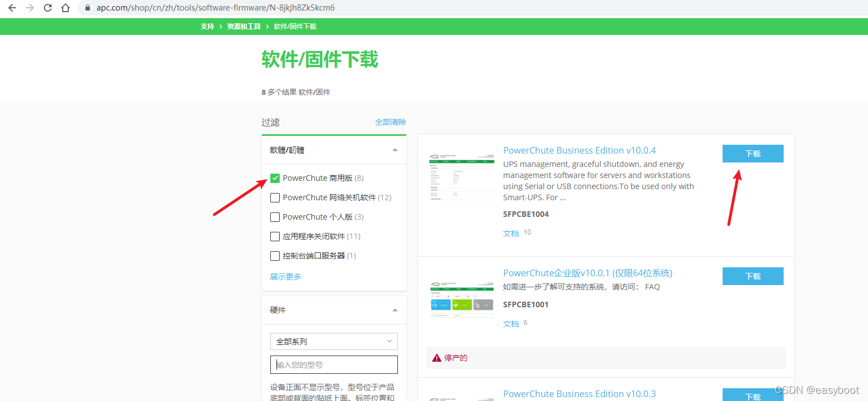This screenshot has height=401, width=868.
Task: Open the 支持 breadcrumb item
Action: click(x=208, y=26)
